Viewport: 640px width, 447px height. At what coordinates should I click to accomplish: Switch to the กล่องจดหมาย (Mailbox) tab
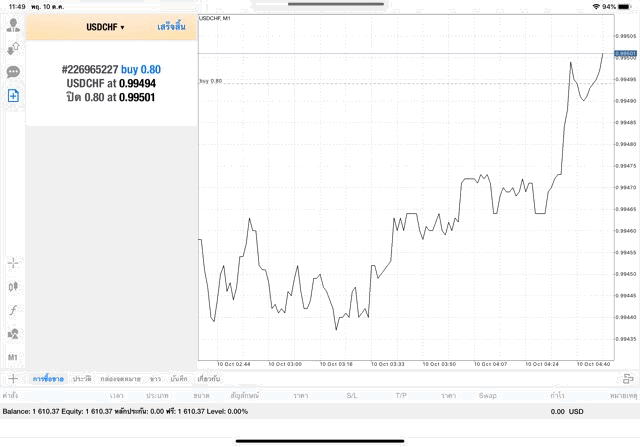[120, 379]
